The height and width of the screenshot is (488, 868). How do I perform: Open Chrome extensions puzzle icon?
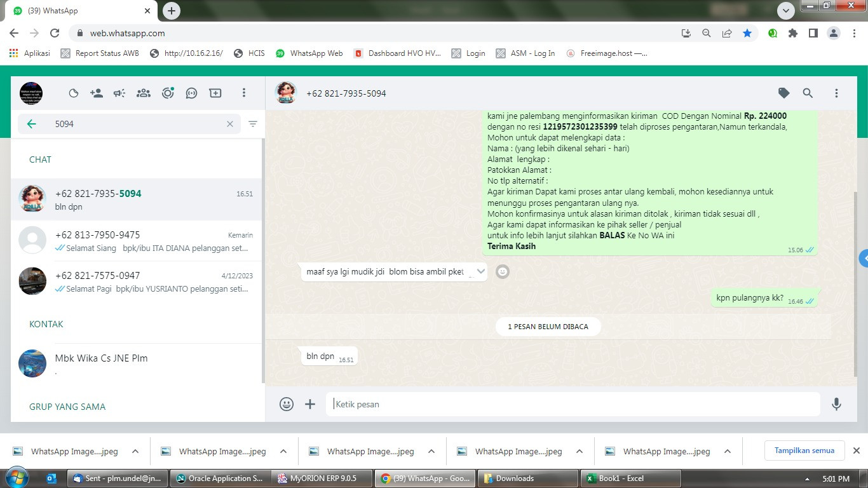[x=792, y=33]
